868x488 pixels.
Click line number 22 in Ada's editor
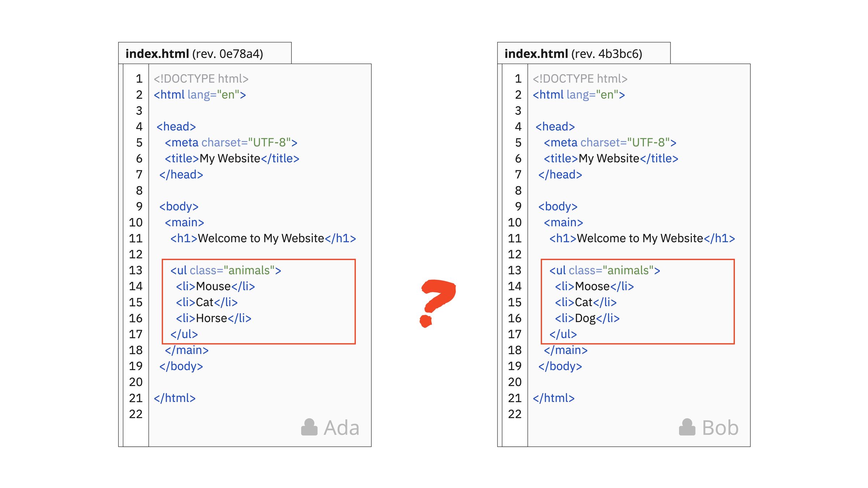click(136, 414)
